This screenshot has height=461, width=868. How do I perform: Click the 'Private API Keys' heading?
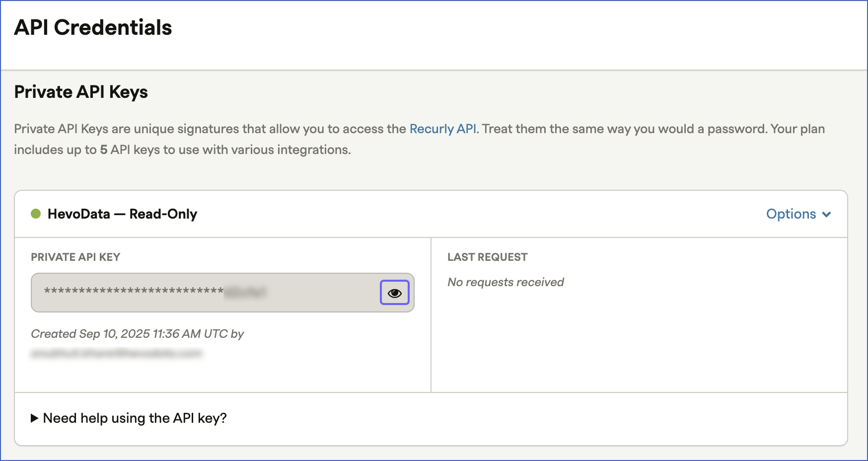[81, 92]
